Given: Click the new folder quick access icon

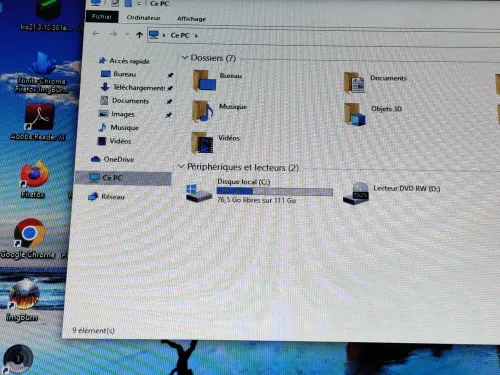Looking at the screenshot, I should coord(128,3).
